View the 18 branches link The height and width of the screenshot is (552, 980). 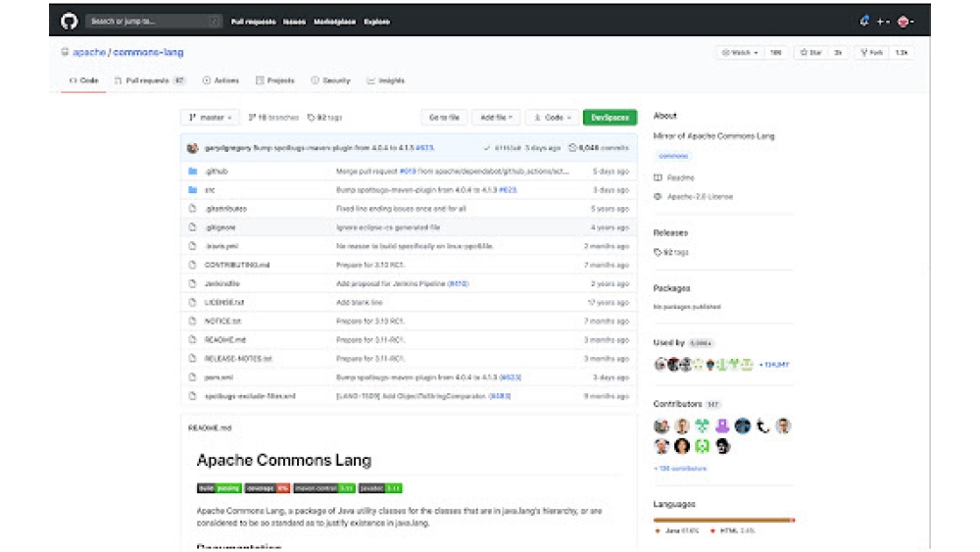[273, 118]
